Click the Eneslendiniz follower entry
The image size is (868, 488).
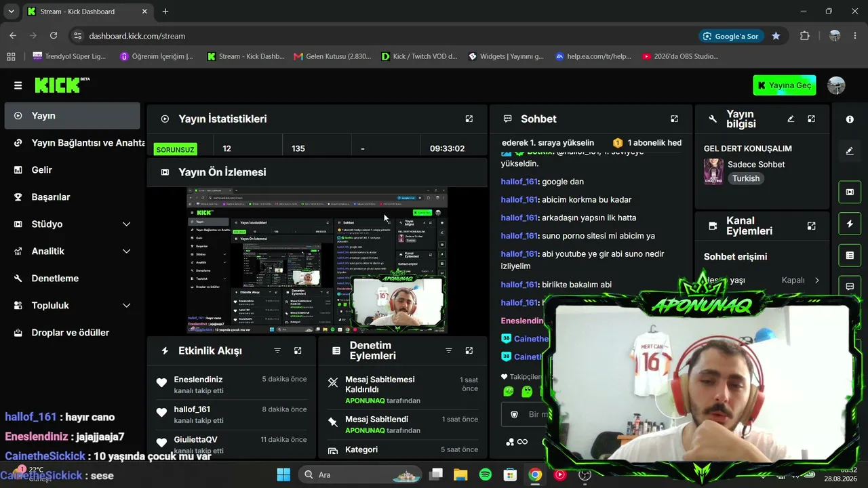[232, 384]
